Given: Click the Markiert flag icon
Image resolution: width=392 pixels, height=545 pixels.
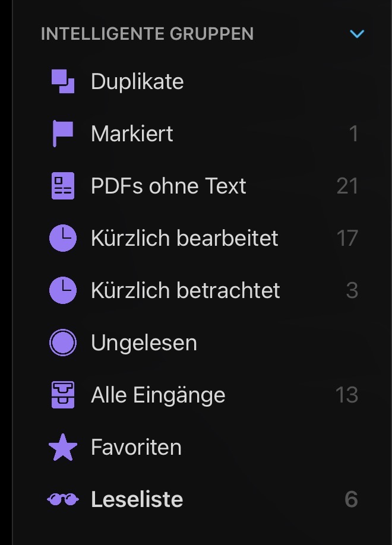Looking at the screenshot, I should point(62,134).
